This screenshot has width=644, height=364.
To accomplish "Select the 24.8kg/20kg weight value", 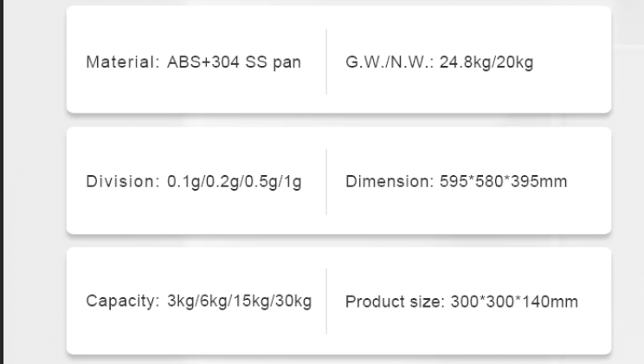I will [x=486, y=62].
